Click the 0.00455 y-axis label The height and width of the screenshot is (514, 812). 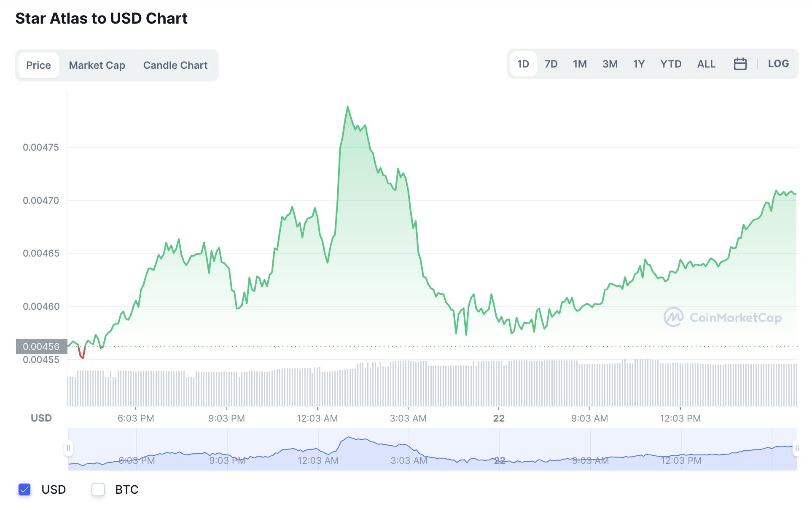[x=41, y=360]
